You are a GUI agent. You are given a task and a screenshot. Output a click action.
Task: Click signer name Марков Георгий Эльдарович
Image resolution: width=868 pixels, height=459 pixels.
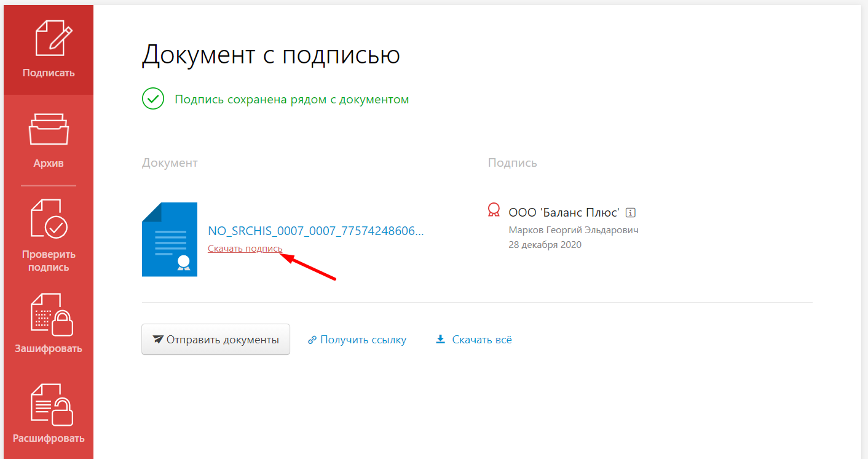[x=574, y=230]
